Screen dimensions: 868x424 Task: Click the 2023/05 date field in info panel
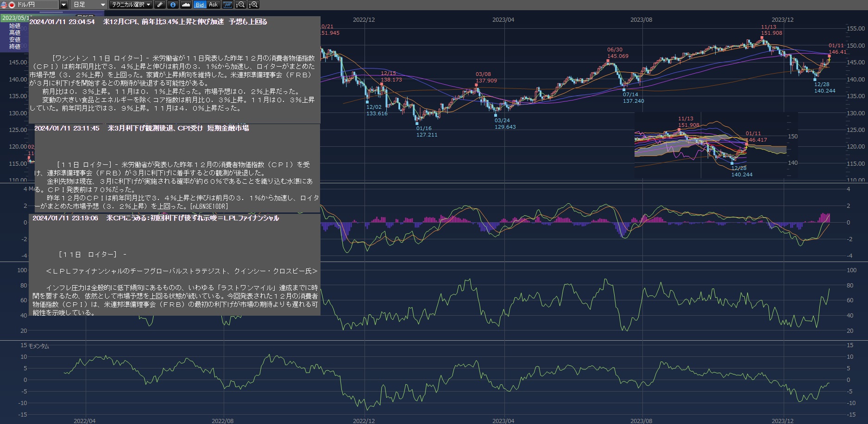point(14,18)
